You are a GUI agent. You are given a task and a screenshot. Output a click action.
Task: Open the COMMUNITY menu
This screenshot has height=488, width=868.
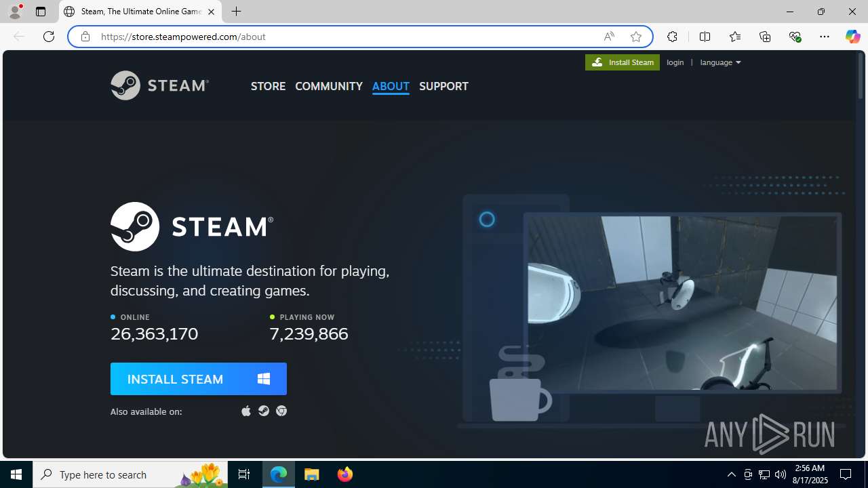329,86
